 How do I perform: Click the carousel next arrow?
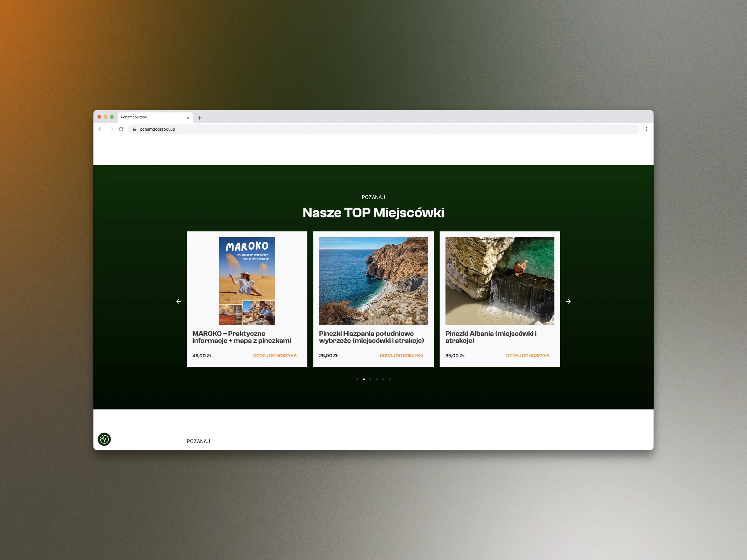click(x=568, y=301)
